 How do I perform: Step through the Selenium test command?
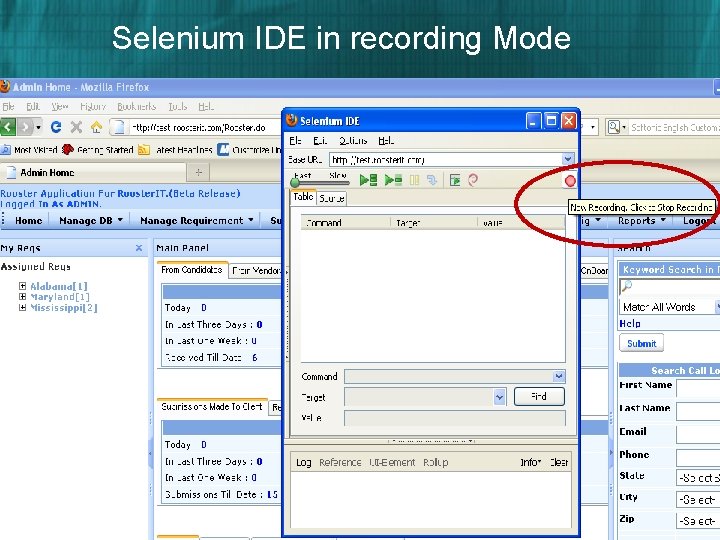pyautogui.click(x=432, y=180)
